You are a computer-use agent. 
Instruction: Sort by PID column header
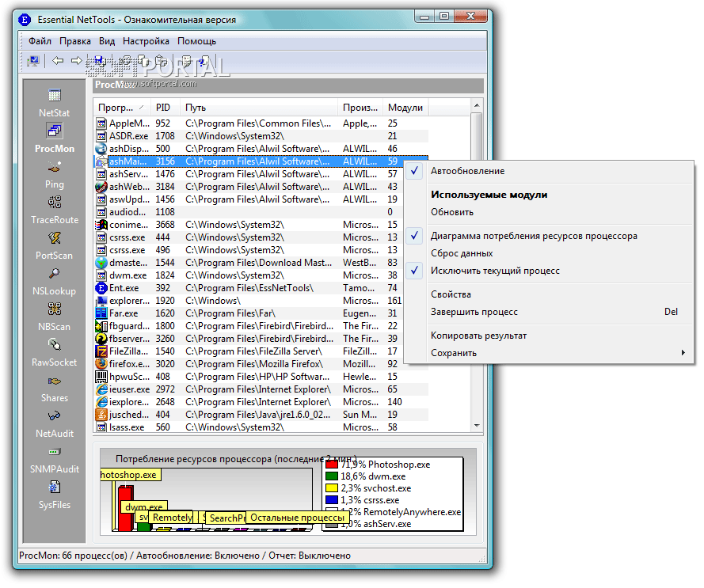[x=166, y=108]
